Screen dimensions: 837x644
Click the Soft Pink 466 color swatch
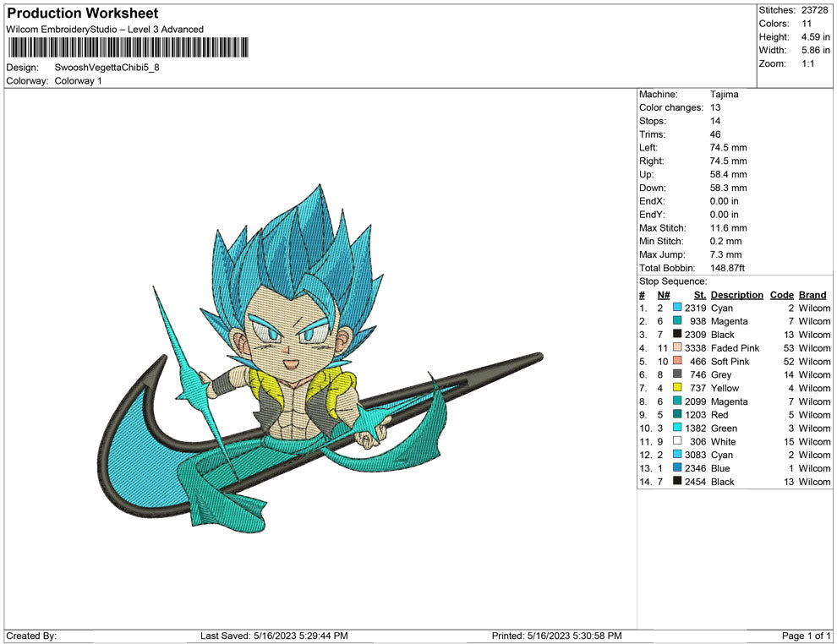[677, 361]
